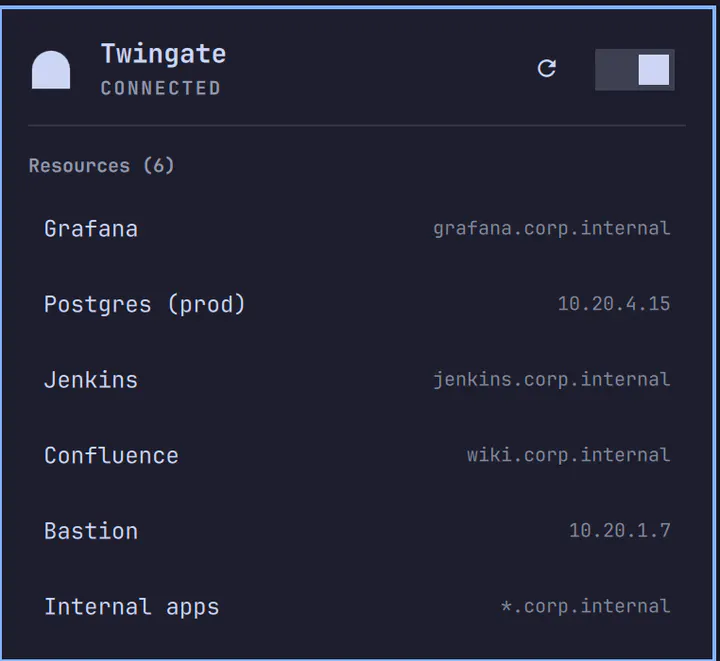Click the Resources (6) header
This screenshot has width=720, height=661.
click(101, 166)
